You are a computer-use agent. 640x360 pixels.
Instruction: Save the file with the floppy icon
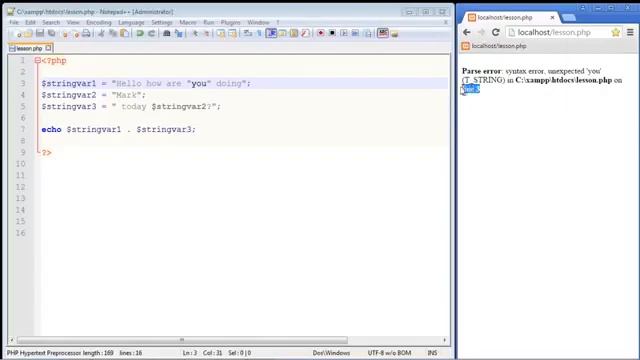tap(40, 33)
